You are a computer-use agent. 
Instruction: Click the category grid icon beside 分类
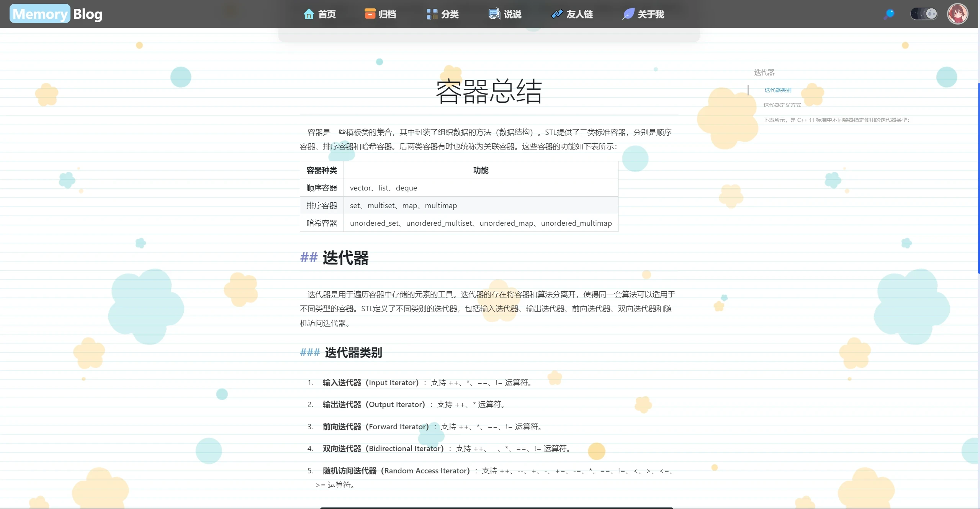432,14
